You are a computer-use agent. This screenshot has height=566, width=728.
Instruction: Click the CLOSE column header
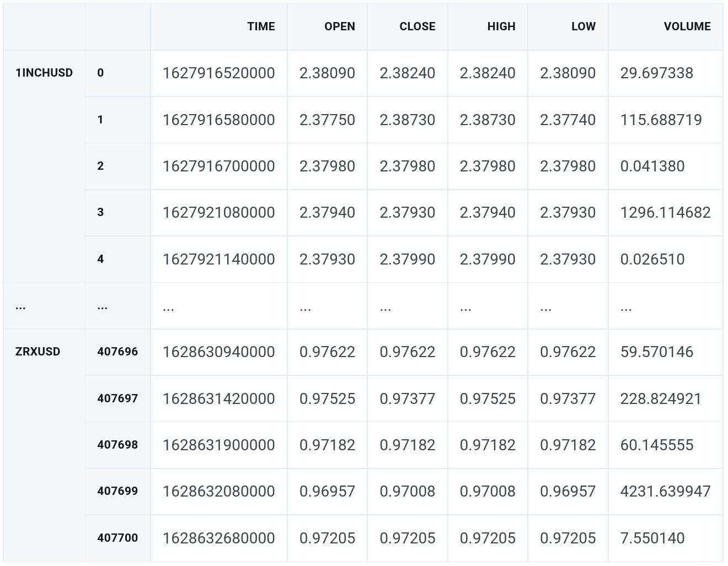(417, 26)
